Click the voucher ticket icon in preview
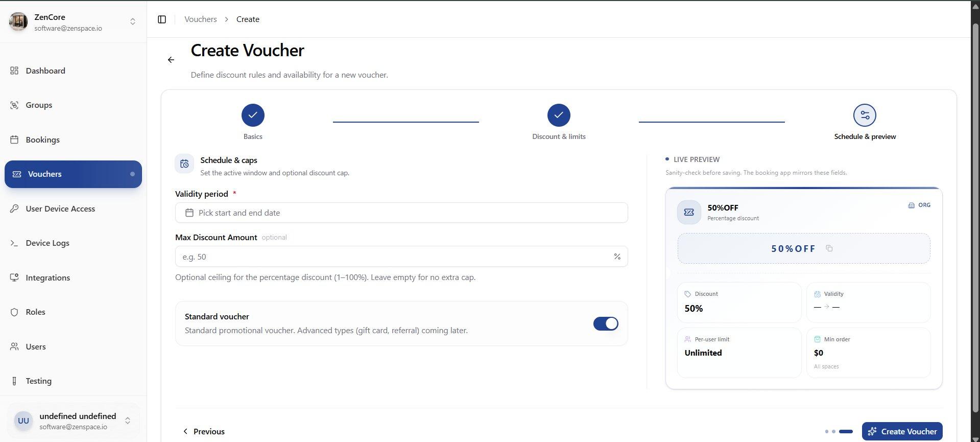This screenshot has width=980, height=442. point(689,212)
